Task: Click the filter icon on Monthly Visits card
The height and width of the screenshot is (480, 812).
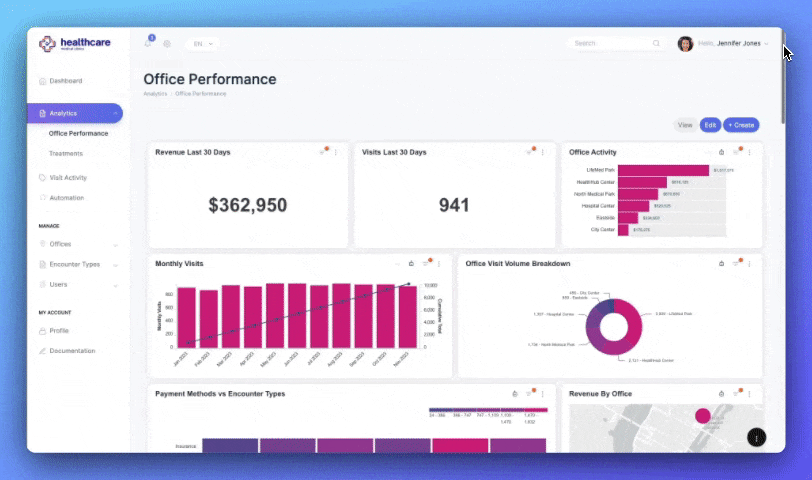Action: tap(426, 264)
